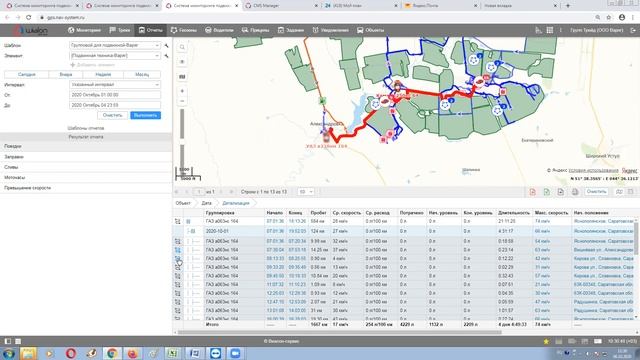Click the map zoom in plus button

pyautogui.click(x=182, y=91)
